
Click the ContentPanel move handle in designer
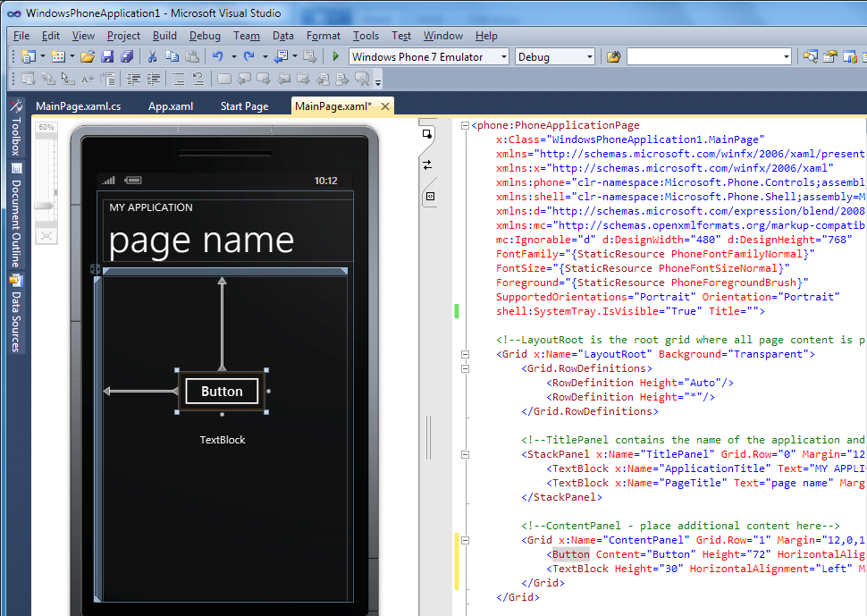point(95,269)
